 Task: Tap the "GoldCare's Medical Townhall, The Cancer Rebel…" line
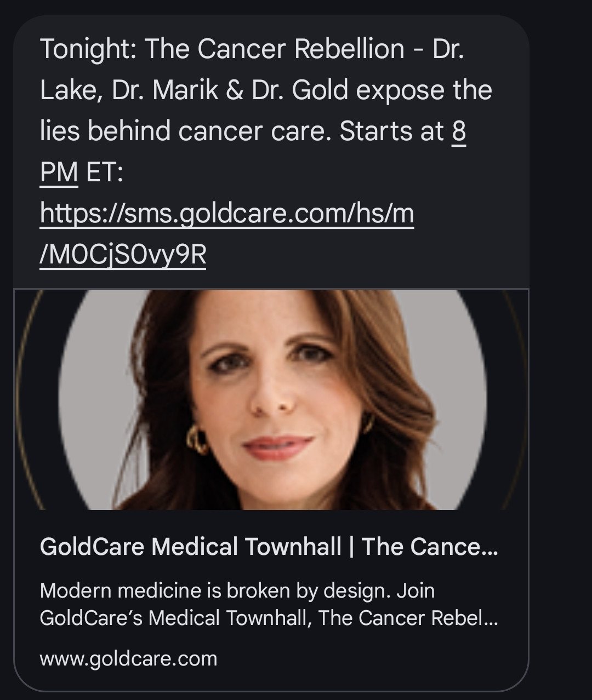(x=269, y=618)
